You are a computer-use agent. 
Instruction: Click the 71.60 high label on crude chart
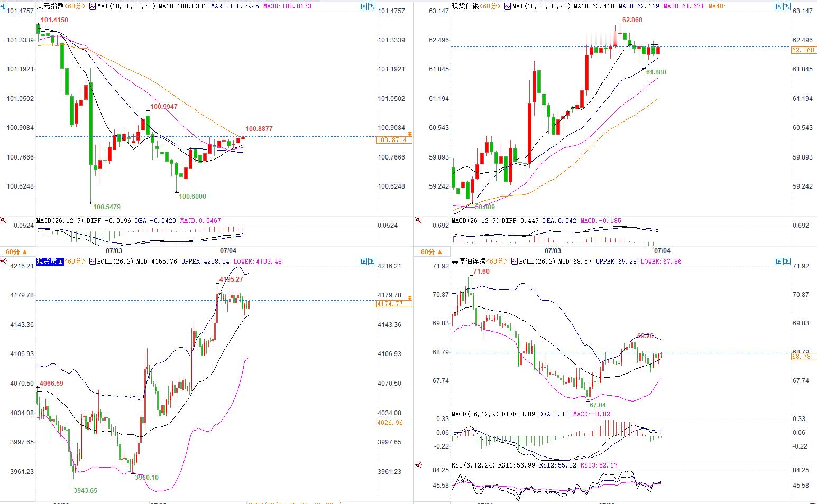(x=481, y=272)
